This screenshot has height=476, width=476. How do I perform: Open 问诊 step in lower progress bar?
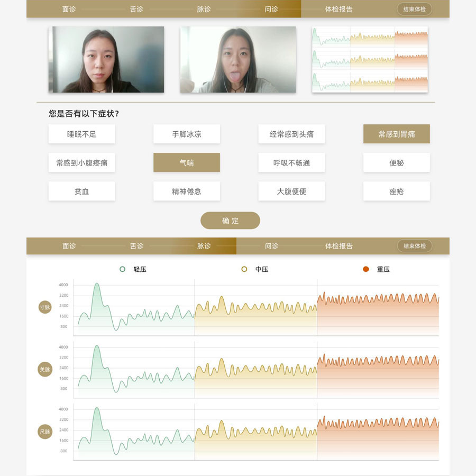point(271,246)
